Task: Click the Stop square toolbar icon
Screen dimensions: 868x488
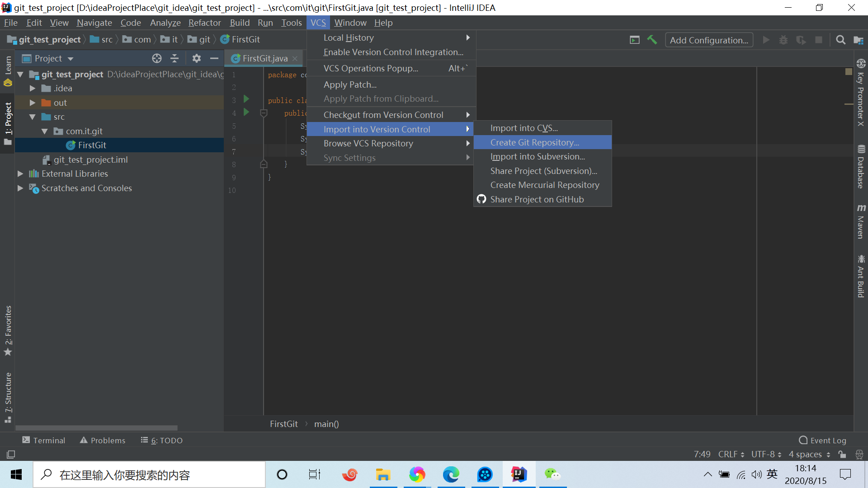Action: (819, 40)
